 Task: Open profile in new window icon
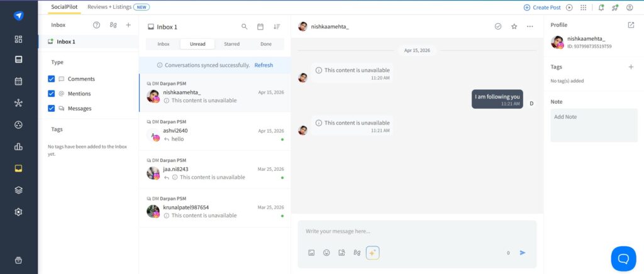pos(631,25)
